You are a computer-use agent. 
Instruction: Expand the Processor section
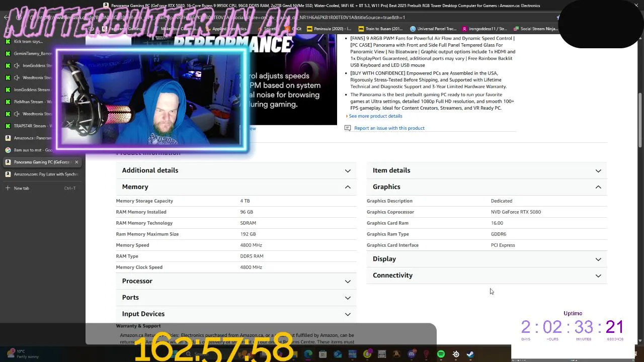(x=236, y=281)
